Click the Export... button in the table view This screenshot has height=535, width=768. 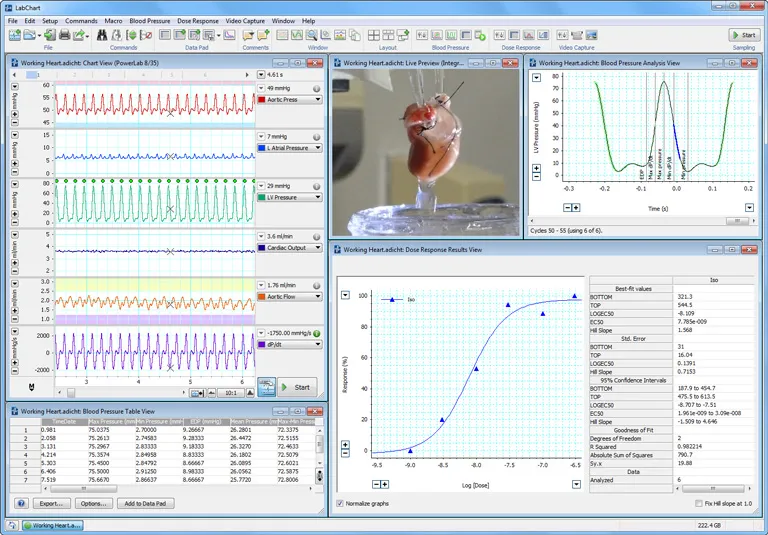[55, 503]
